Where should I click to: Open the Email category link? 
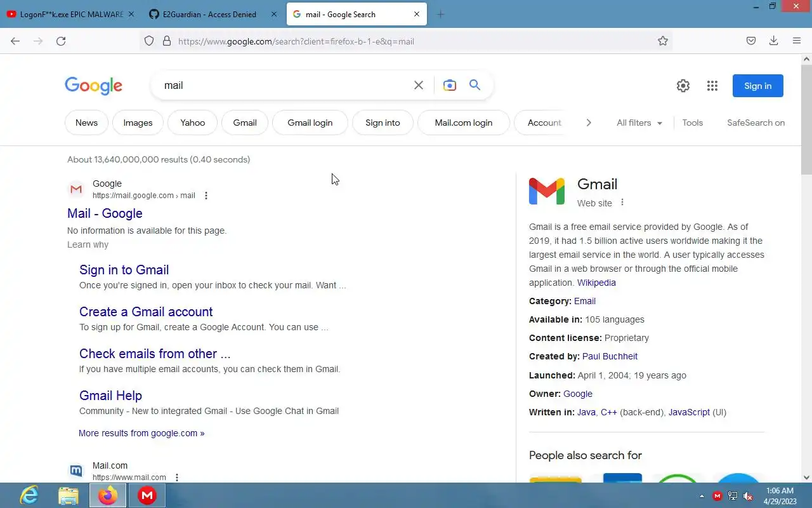585,301
